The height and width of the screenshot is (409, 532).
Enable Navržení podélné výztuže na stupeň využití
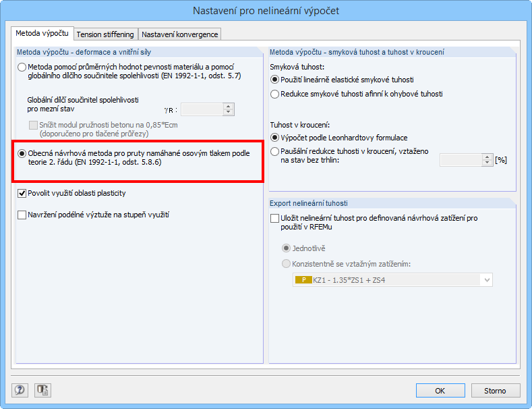click(22, 215)
